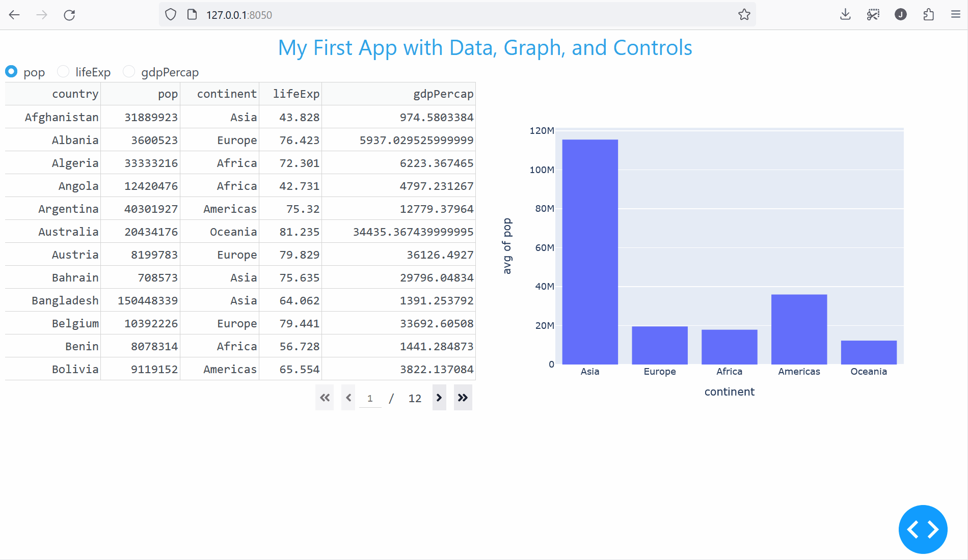Click the address bar URL
Image resolution: width=968 pixels, height=560 pixels.
239,15
